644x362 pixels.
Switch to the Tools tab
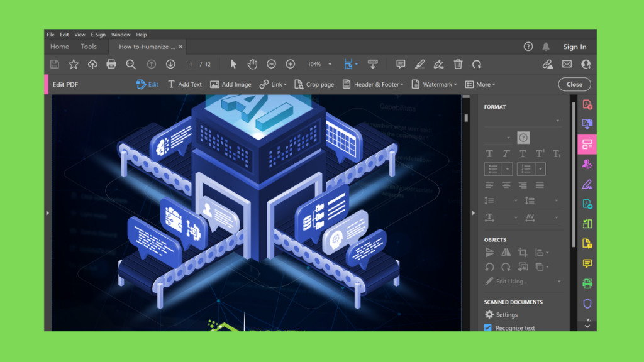click(89, 47)
